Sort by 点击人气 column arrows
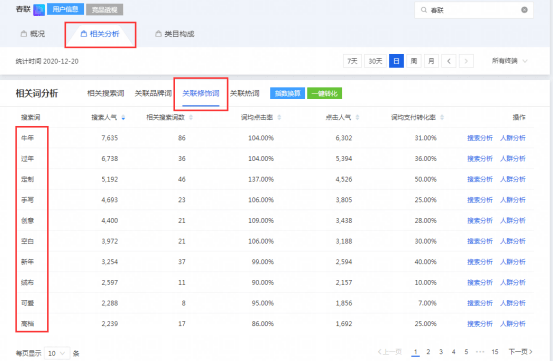 tap(357, 117)
